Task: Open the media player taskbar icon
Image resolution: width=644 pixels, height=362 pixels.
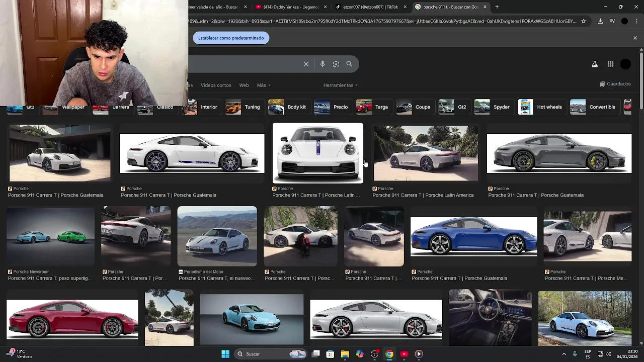Action: [x=419, y=354]
